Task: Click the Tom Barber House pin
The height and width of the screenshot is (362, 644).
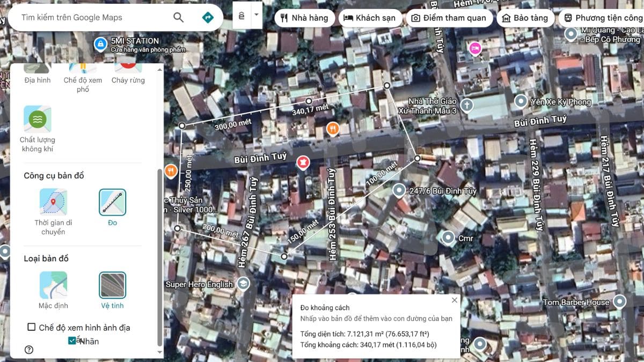Action: click(x=620, y=301)
